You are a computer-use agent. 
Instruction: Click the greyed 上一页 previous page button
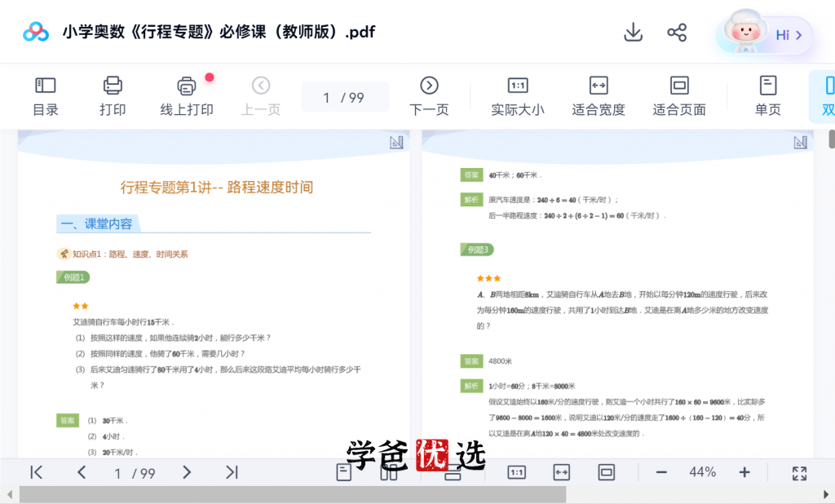click(261, 96)
